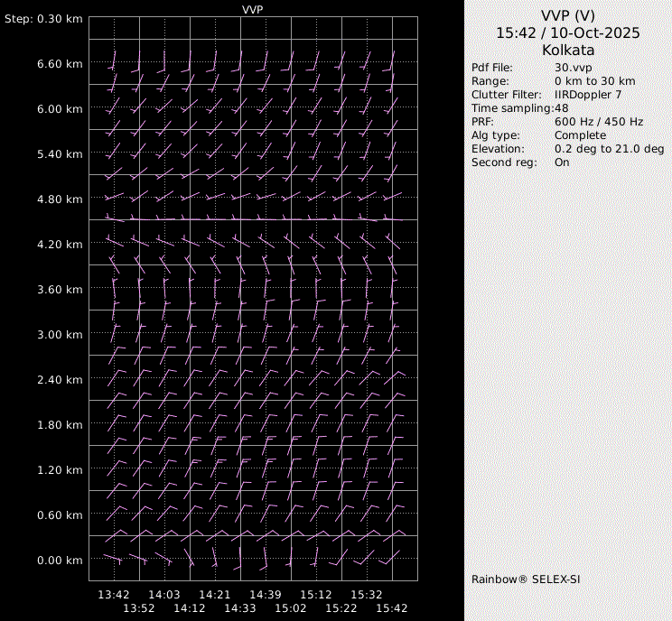Select the 15:02 time marker
The width and height of the screenshot is (672, 621).
[x=291, y=608]
